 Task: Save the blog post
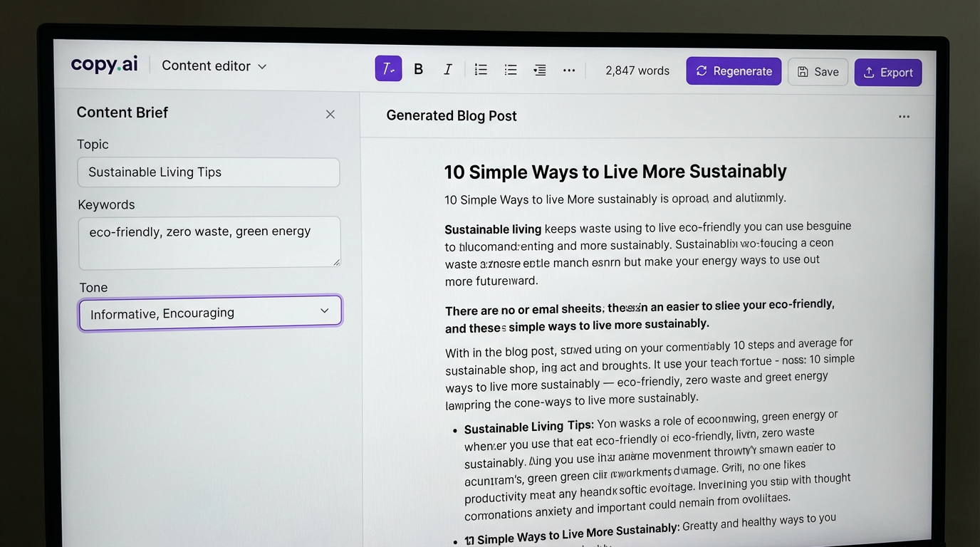point(818,72)
